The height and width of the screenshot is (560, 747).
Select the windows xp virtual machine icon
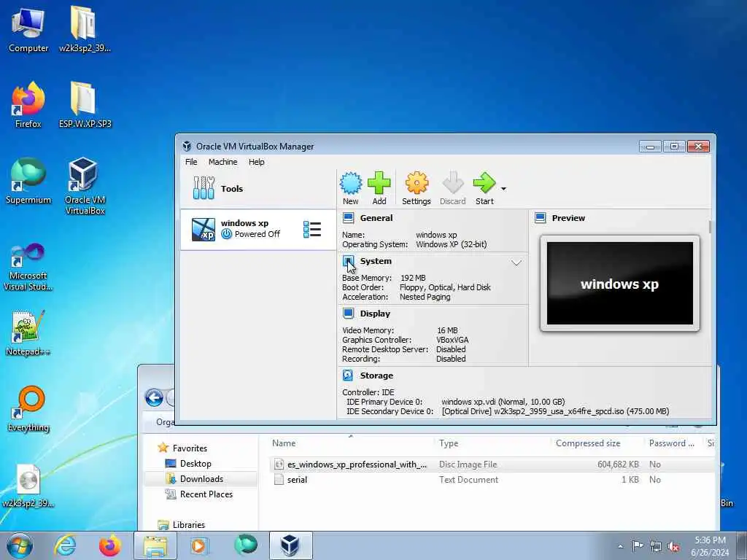point(204,229)
